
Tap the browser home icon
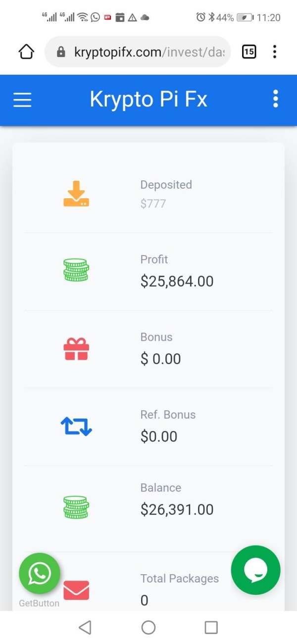point(26,52)
